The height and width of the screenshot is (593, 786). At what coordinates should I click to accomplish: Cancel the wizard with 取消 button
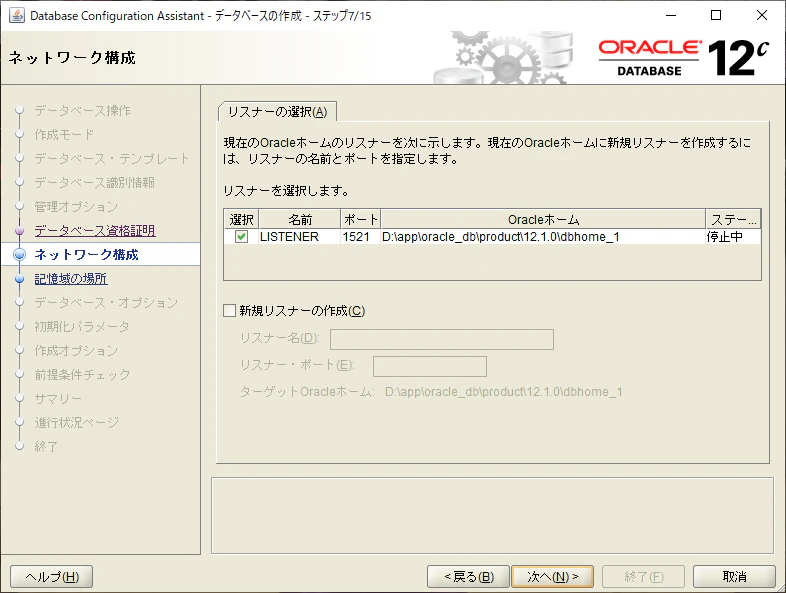click(734, 576)
